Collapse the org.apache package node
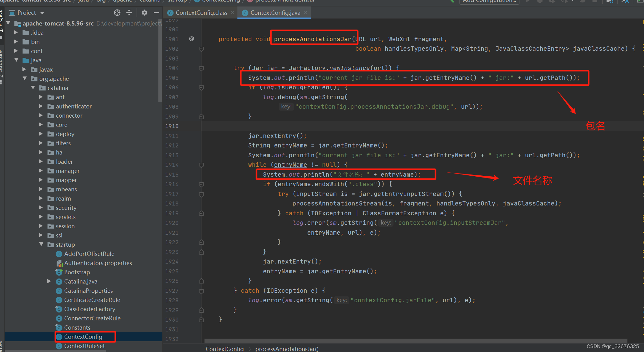 pos(25,79)
